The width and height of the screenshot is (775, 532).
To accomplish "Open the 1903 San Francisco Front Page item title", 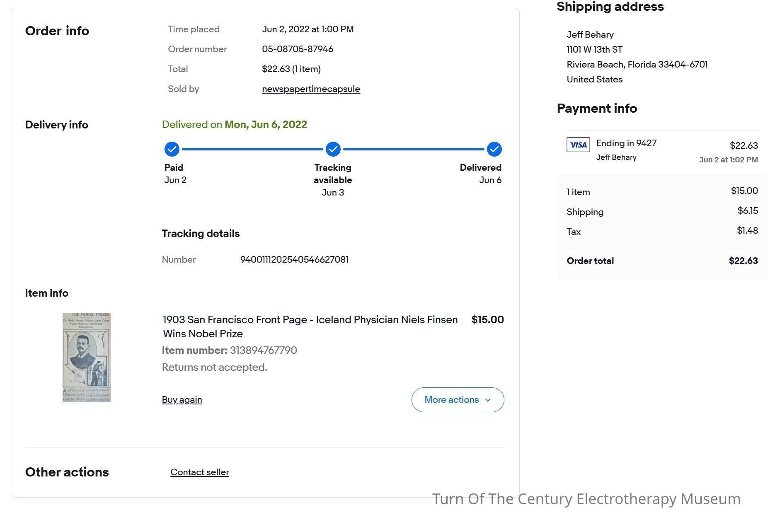I will [310, 326].
